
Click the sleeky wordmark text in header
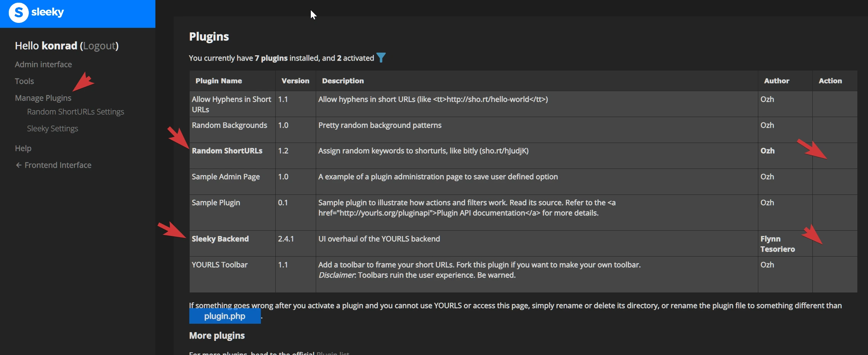coord(48,12)
